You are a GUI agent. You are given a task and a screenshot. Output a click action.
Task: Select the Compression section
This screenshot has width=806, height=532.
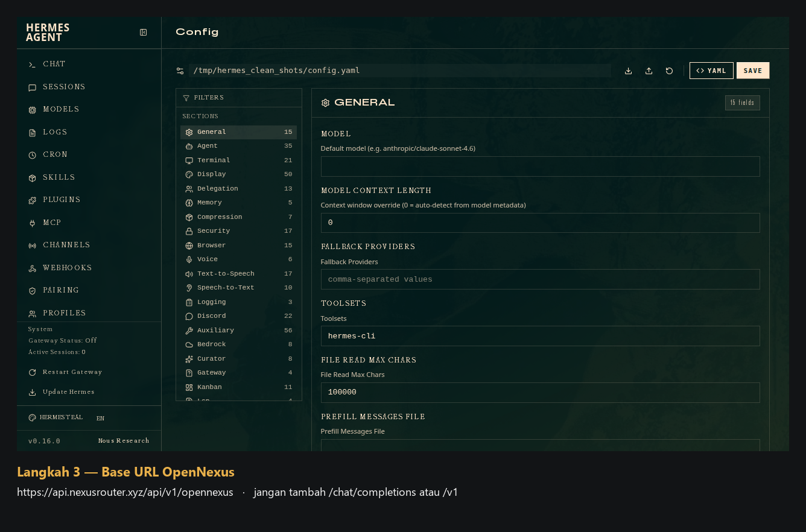tap(238, 217)
